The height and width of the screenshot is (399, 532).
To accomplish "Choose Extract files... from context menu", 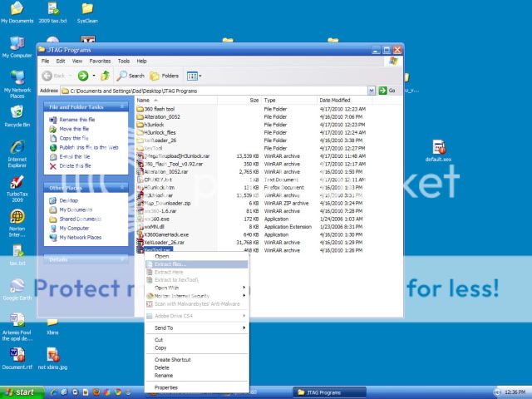I will point(170,264).
